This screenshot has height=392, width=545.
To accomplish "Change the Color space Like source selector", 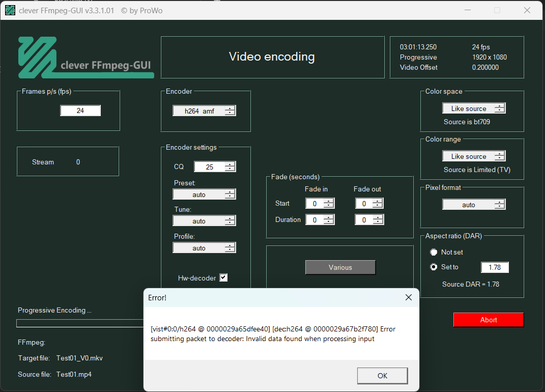I will coord(474,108).
